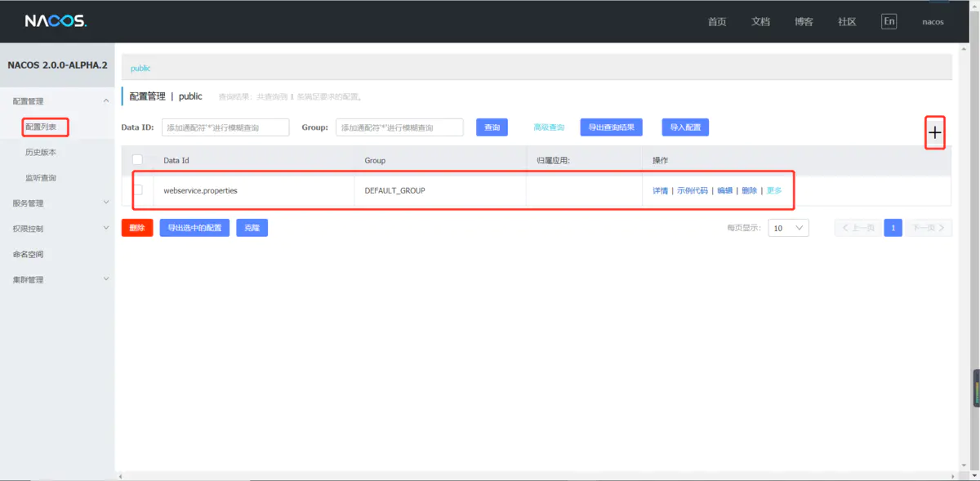Tick the checkbox for the webservice.properties row

pos(137,189)
